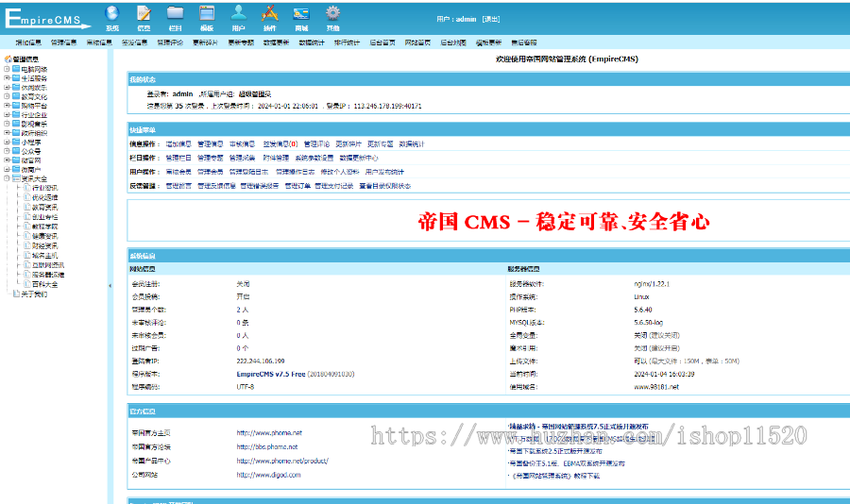Select 后台首页 in the secondary menu bar

(x=382, y=42)
